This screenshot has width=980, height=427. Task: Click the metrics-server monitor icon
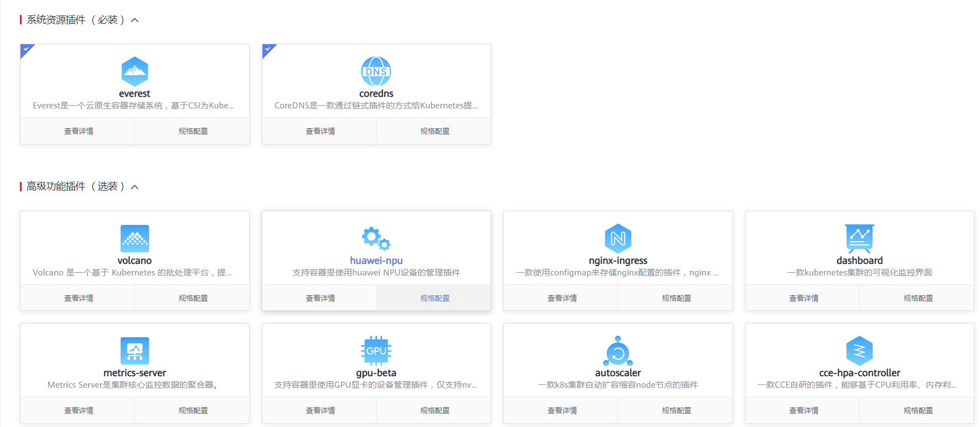pyautogui.click(x=135, y=351)
